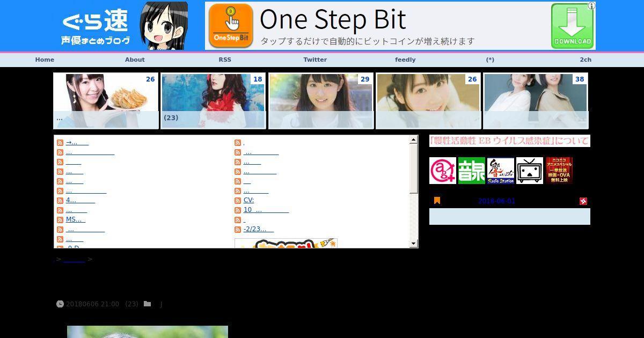The image size is (644, 338).
Task: Open the red-dress thumbnail labeled (23)
Action: coord(213,101)
